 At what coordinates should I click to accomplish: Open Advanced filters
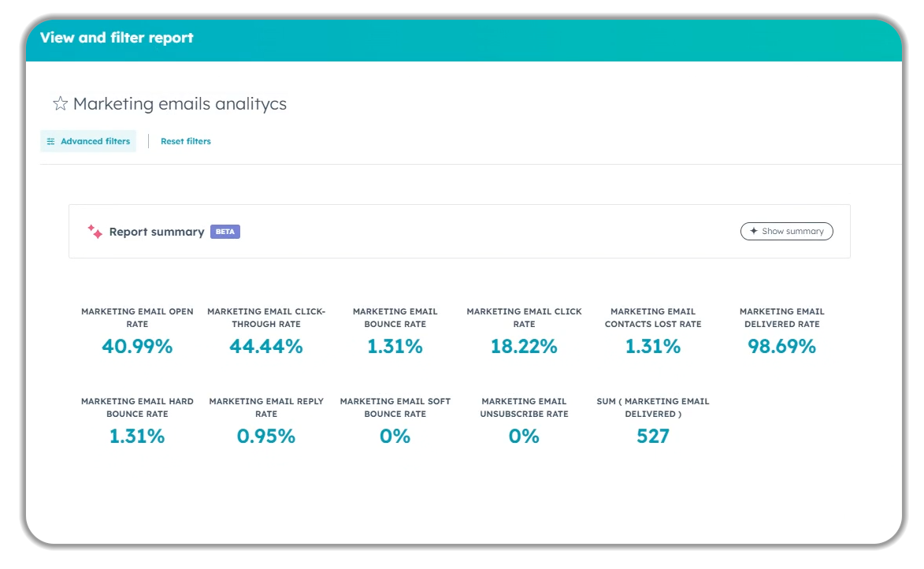88,141
